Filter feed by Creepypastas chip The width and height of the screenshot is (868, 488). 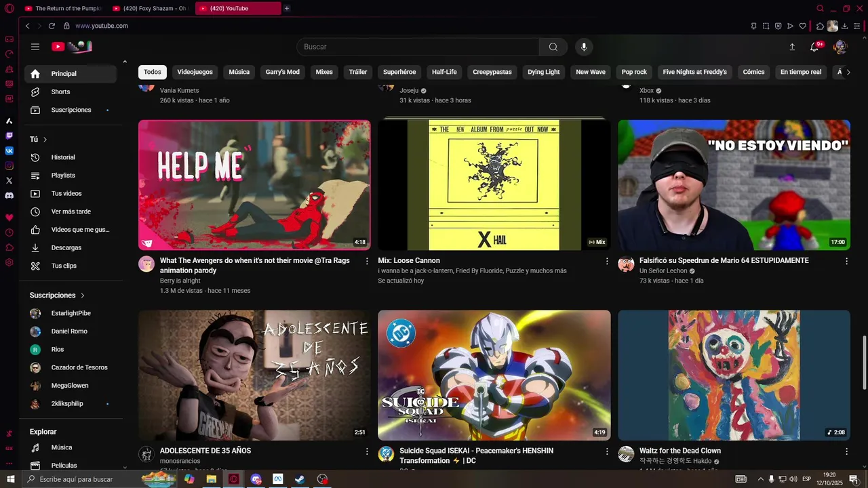click(x=492, y=72)
